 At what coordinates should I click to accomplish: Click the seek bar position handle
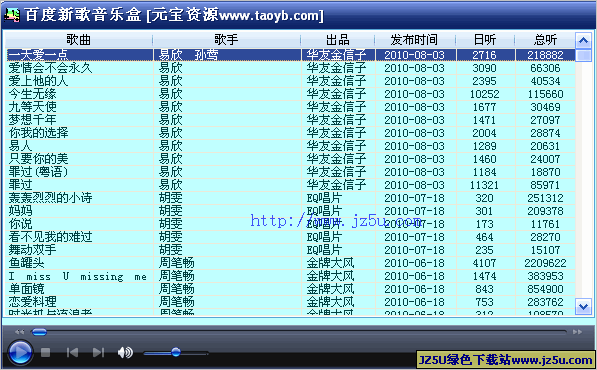tap(39, 332)
